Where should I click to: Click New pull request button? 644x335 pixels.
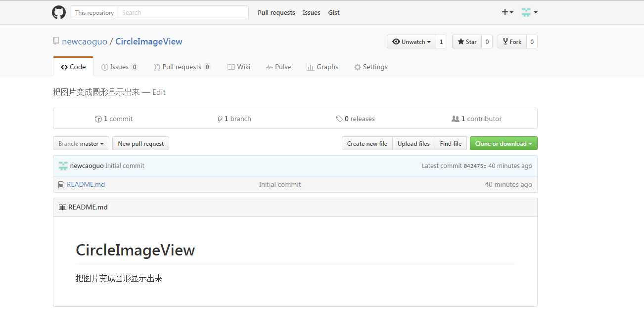[141, 143]
